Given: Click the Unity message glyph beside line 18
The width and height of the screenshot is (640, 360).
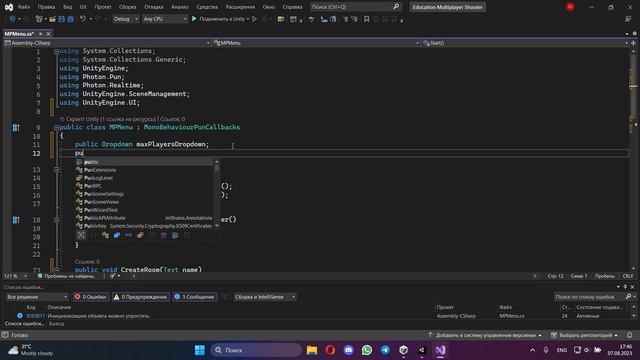Looking at the screenshot, I should tap(16, 220).
